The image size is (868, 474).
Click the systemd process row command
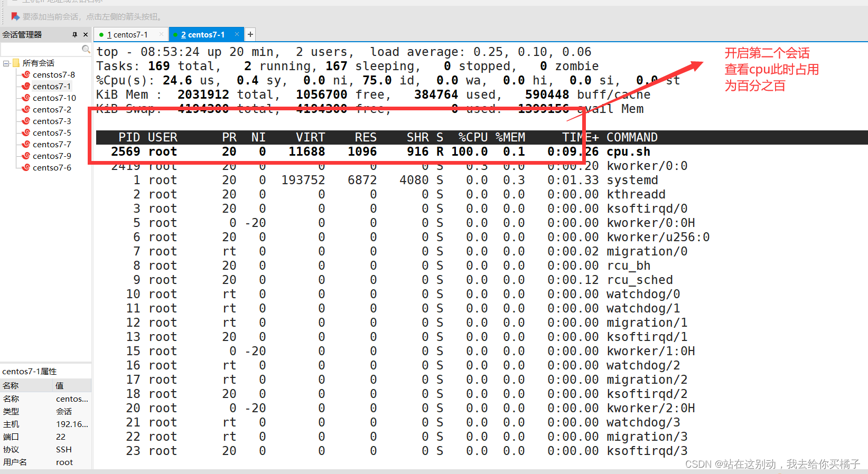click(x=632, y=181)
